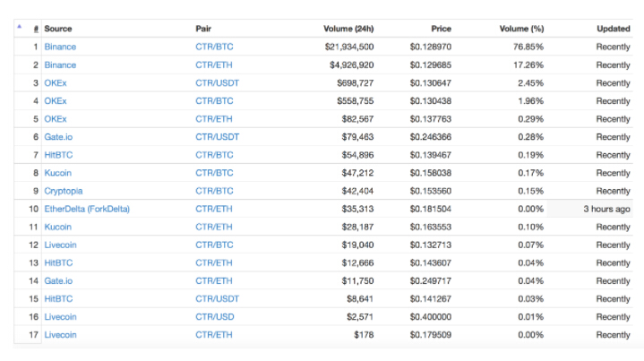Sort table by Pair column header
This screenshot has height=361, width=644.
coord(203,29)
